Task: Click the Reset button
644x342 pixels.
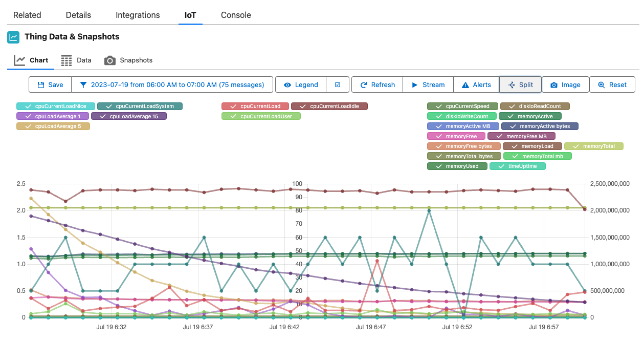Action: (612, 84)
